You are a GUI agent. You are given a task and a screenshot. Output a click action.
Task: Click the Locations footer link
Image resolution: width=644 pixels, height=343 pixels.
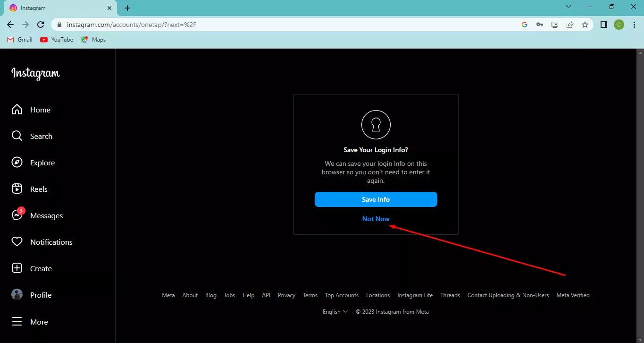378,295
